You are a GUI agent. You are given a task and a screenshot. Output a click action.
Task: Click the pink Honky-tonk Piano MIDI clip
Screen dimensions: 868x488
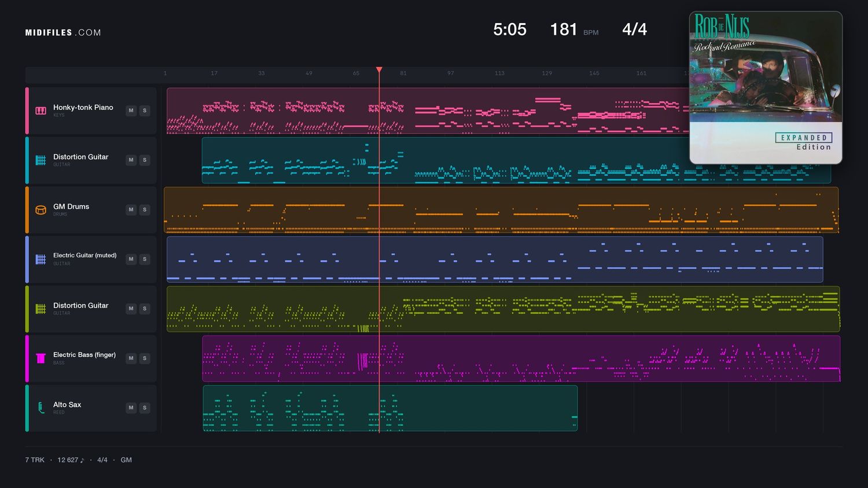click(x=428, y=111)
